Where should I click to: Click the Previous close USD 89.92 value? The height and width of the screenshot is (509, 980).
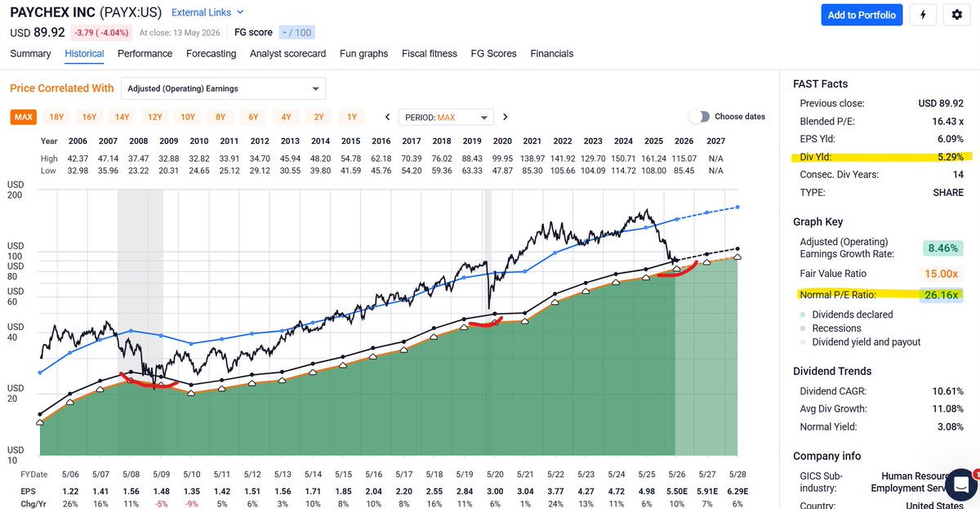[x=942, y=103]
